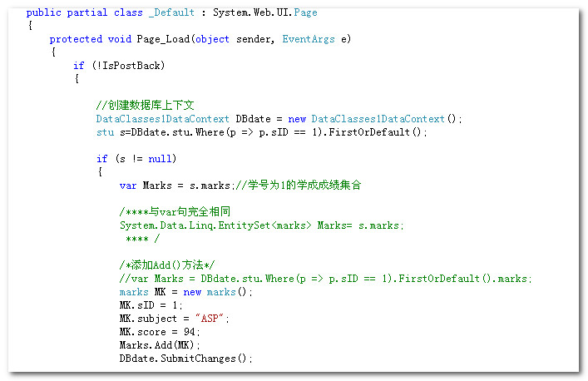Click the comment '/*添加Add()方法*/'
The image size is (588, 381).
tap(167, 265)
